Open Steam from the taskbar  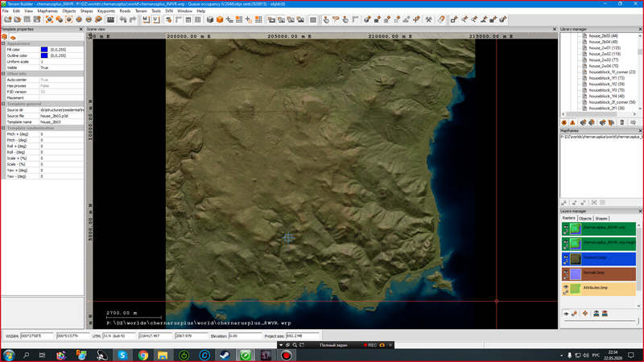225,355
